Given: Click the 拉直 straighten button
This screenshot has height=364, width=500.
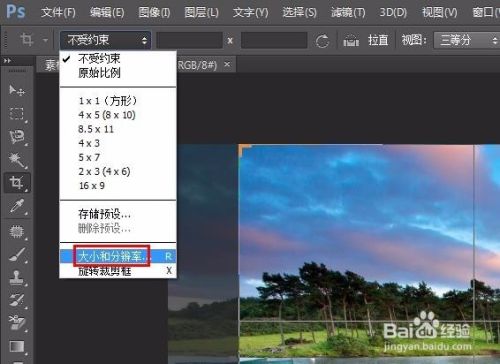Looking at the screenshot, I should point(378,40).
